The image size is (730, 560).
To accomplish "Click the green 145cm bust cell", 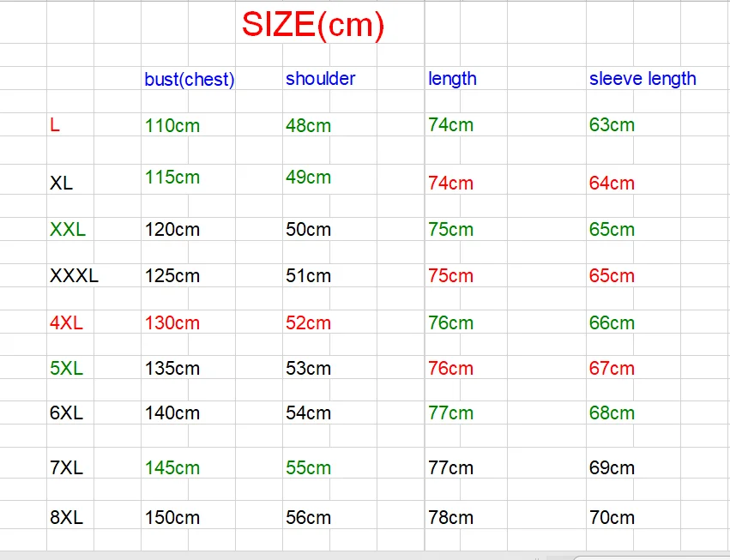I will coord(172,467).
